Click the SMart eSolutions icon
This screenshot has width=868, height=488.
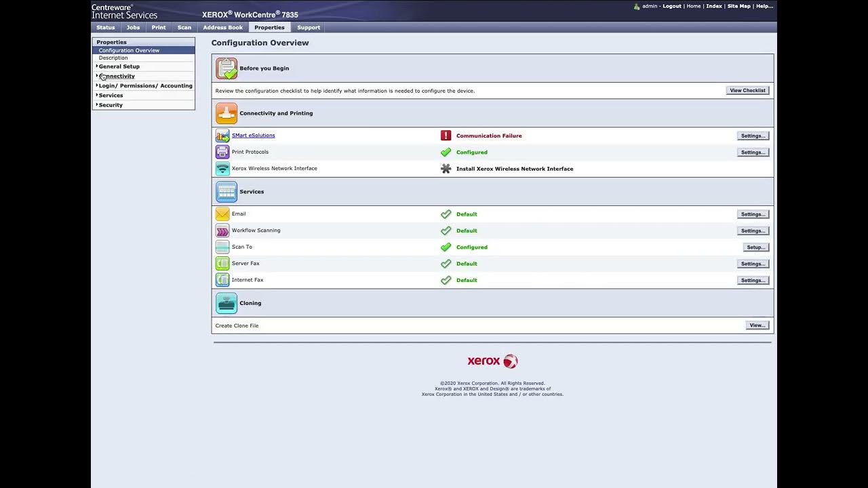click(x=222, y=136)
